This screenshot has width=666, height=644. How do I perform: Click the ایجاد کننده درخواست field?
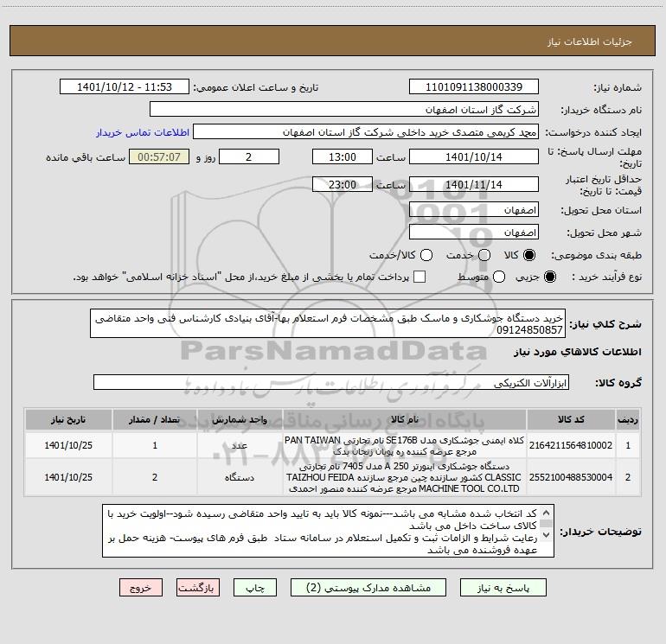(x=366, y=132)
